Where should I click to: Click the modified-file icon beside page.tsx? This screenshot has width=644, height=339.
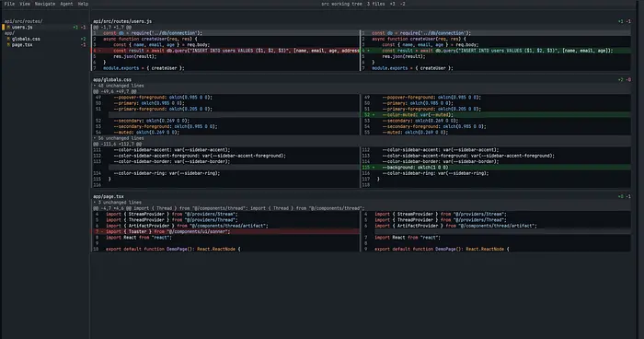tap(8, 45)
